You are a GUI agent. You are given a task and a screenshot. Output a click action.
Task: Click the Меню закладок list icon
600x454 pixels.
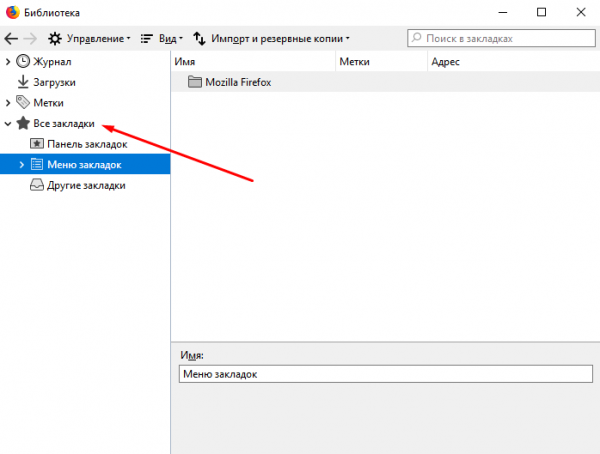point(37,164)
